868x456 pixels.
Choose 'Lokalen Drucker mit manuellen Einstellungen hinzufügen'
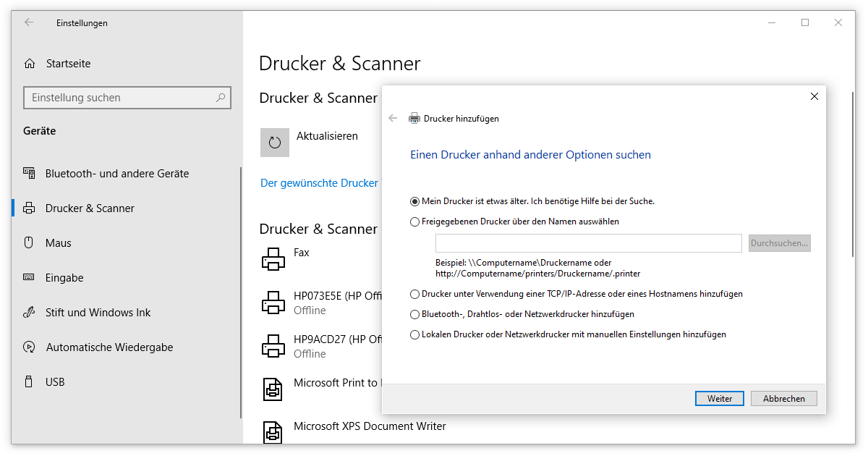point(414,334)
